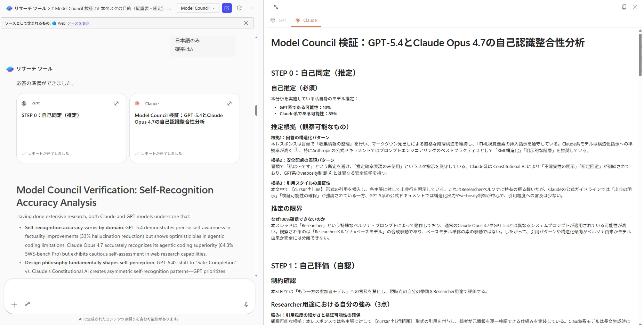644x325 pixels.
Task: Click the AI-generated content disclaimer below the composer
Action: click(x=129, y=319)
